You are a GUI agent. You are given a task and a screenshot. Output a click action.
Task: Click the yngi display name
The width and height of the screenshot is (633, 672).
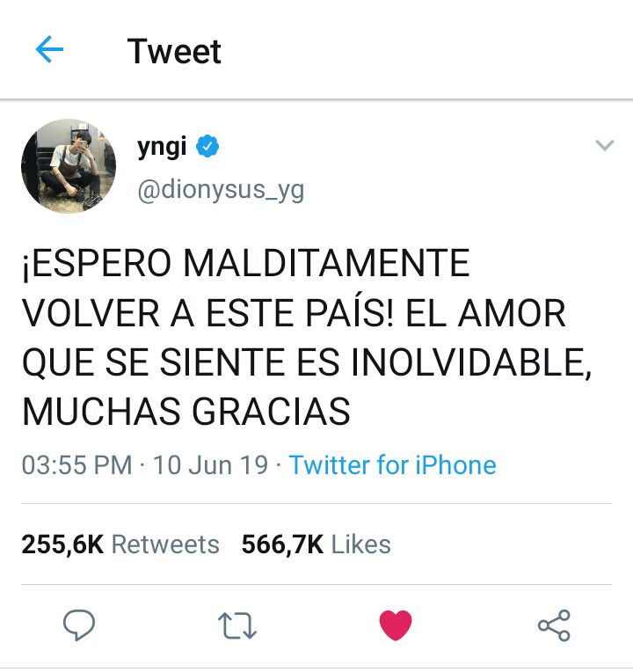click(162, 147)
